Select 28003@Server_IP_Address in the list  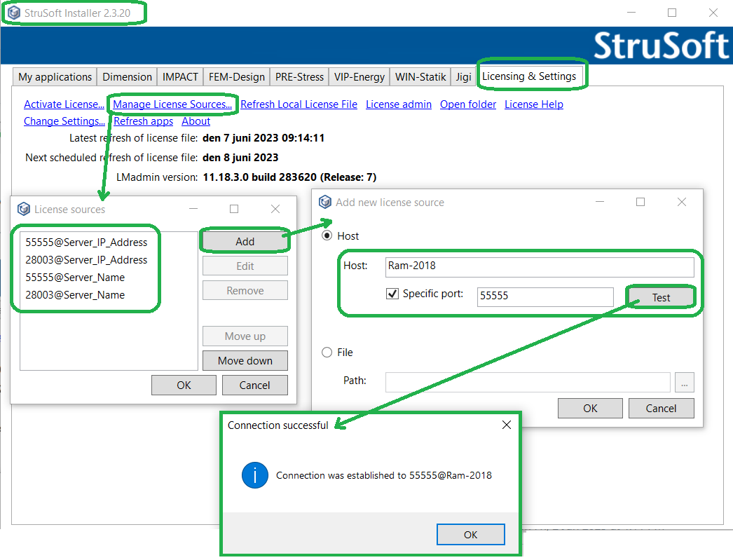(86, 259)
